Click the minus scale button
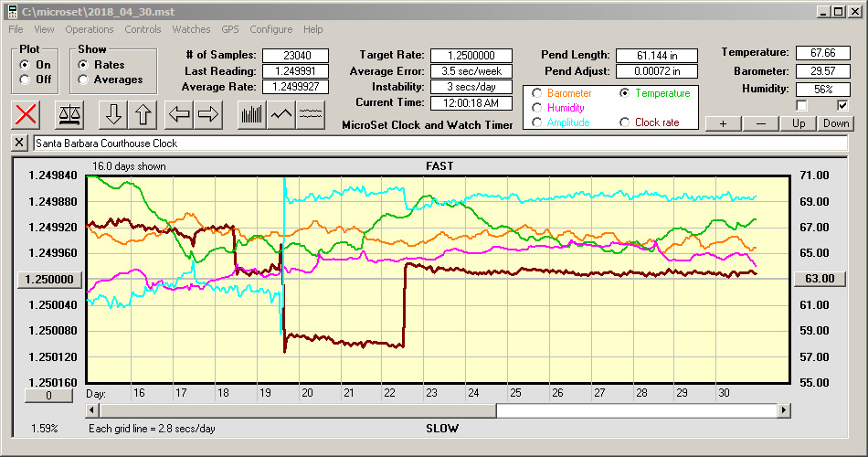This screenshot has width=868, height=457. tap(760, 123)
